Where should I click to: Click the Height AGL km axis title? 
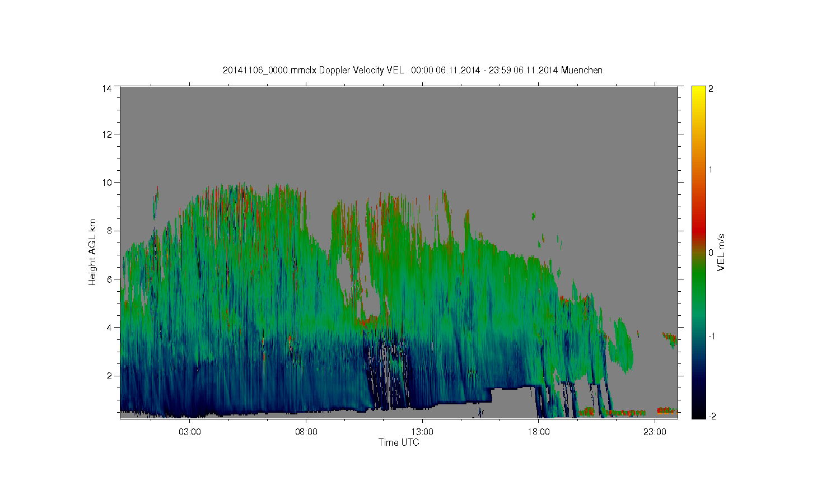(92, 252)
